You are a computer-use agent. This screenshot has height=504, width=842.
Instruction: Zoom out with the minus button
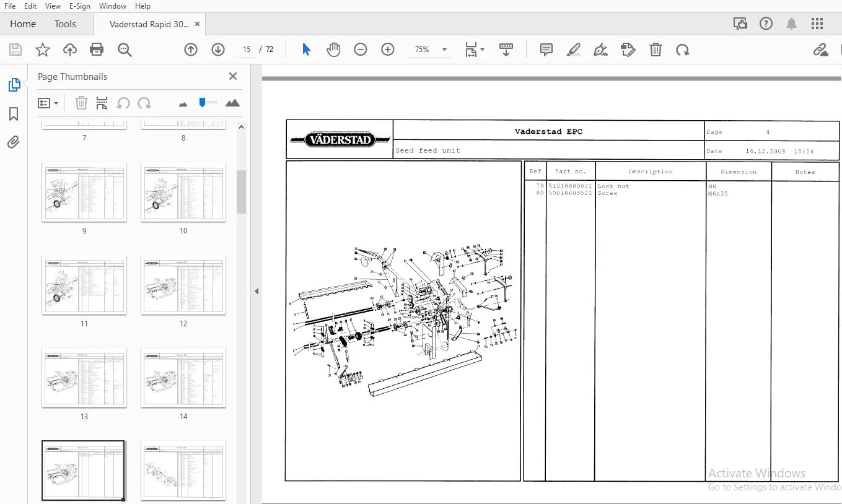point(361,50)
